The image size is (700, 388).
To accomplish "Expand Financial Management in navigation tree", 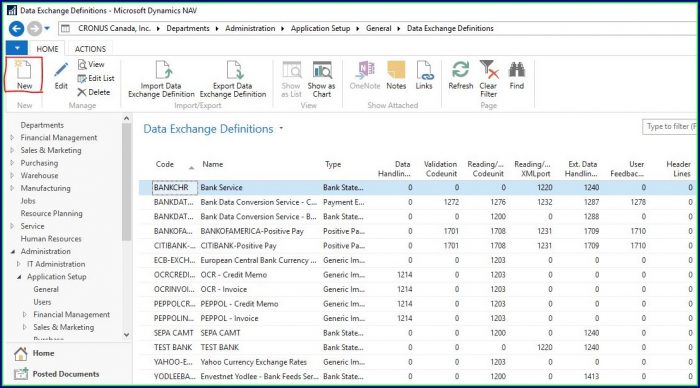I will (x=12, y=138).
